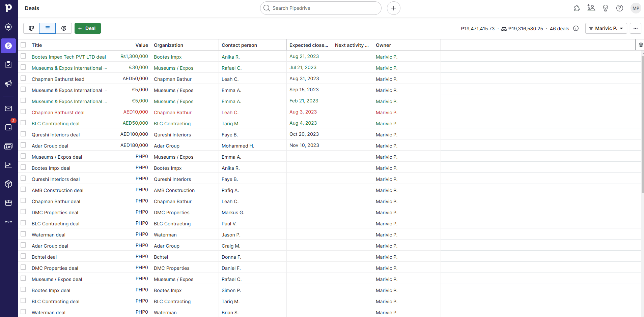The width and height of the screenshot is (644, 317).
Task: Open Insights chart icon in sidebar
Action: pyautogui.click(x=8, y=165)
